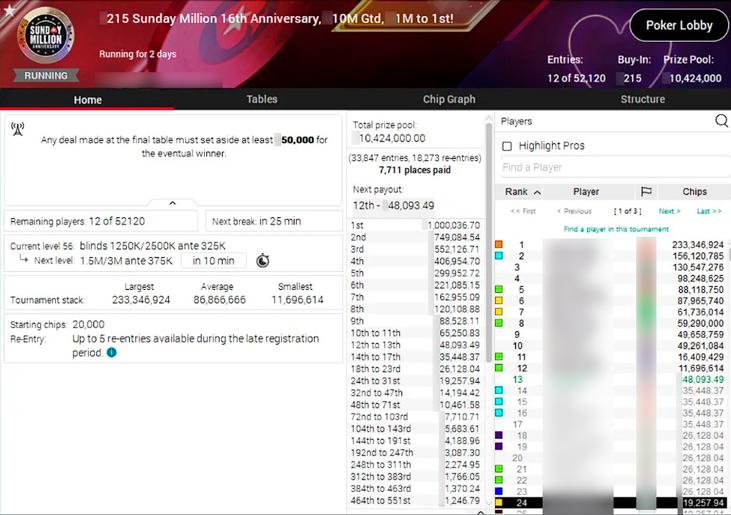Open the Tables tab
The width and height of the screenshot is (731, 515).
[x=262, y=99]
